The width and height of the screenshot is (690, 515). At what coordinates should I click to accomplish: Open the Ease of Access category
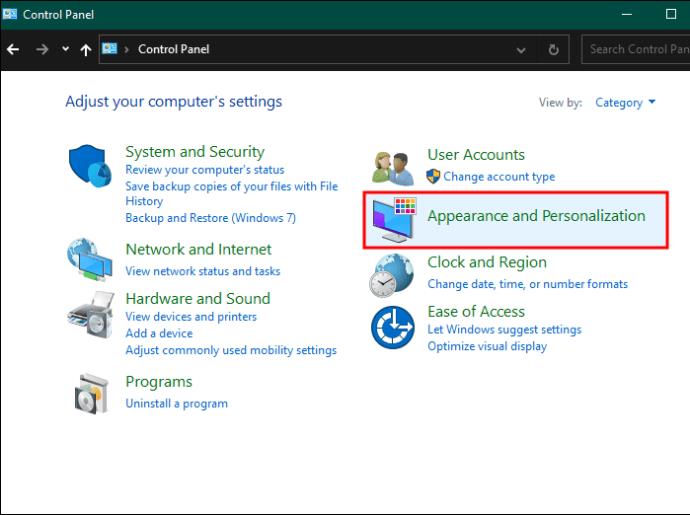click(476, 312)
